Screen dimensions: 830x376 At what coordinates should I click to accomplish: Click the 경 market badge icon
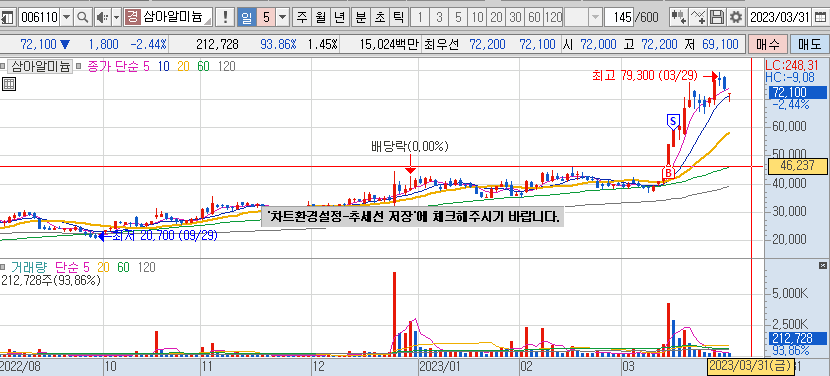point(132,17)
